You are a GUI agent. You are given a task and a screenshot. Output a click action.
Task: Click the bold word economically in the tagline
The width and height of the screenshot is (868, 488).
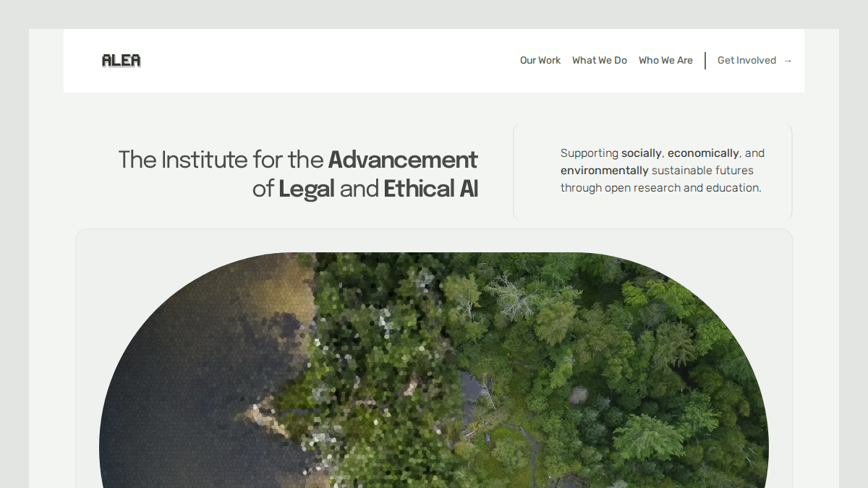703,153
